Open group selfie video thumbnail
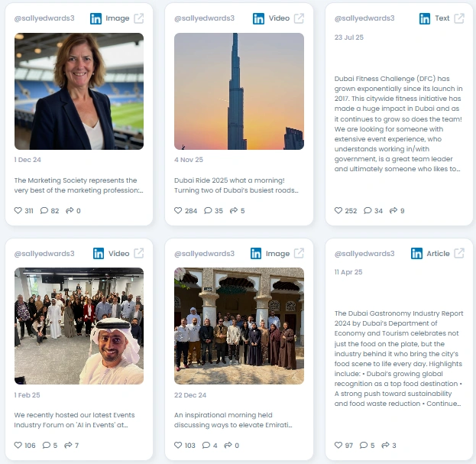 pos(79,326)
